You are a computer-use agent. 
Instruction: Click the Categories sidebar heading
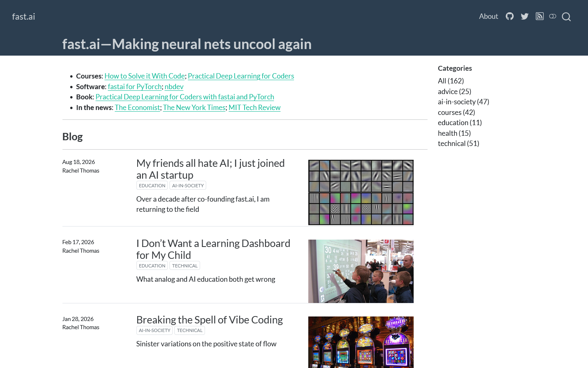tap(455, 68)
